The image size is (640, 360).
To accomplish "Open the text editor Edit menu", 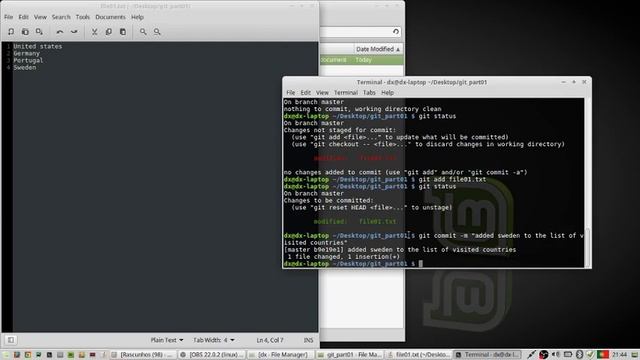I will click(x=23, y=17).
